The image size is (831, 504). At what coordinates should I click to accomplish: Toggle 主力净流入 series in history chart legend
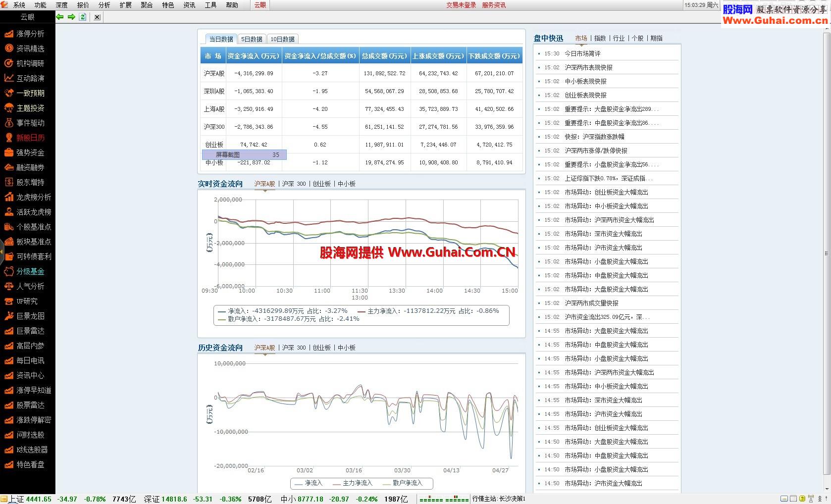tap(353, 483)
